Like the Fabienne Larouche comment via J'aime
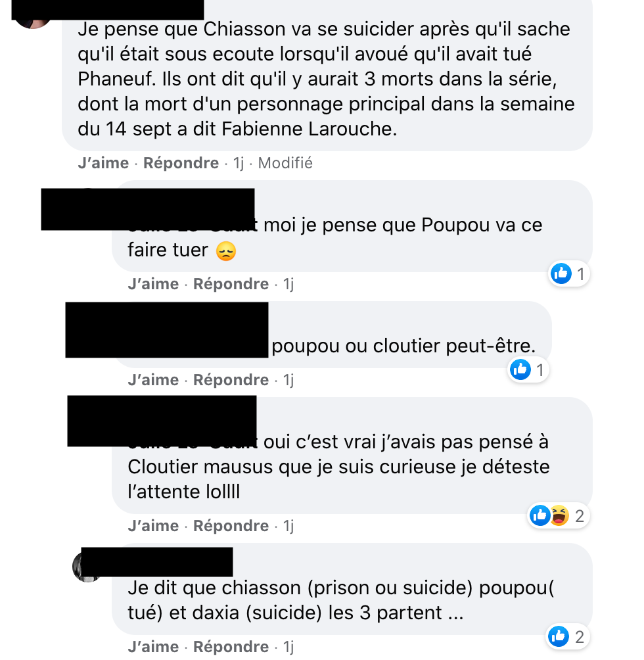 tap(103, 163)
